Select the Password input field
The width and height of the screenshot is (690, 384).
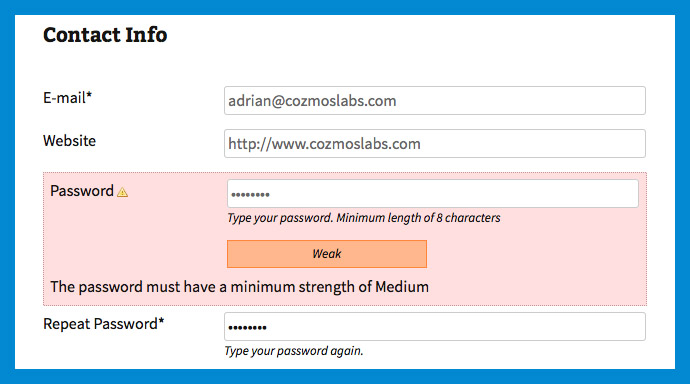(x=433, y=194)
